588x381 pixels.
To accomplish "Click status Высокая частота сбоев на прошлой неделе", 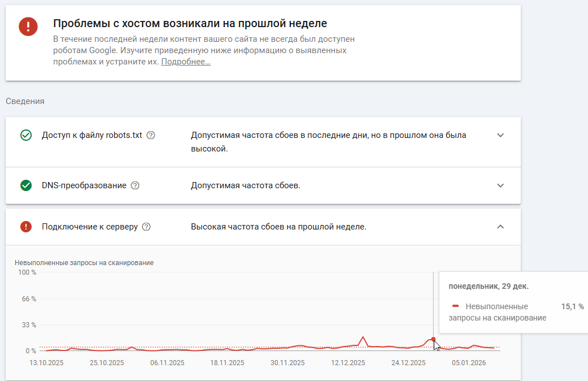I will [278, 227].
